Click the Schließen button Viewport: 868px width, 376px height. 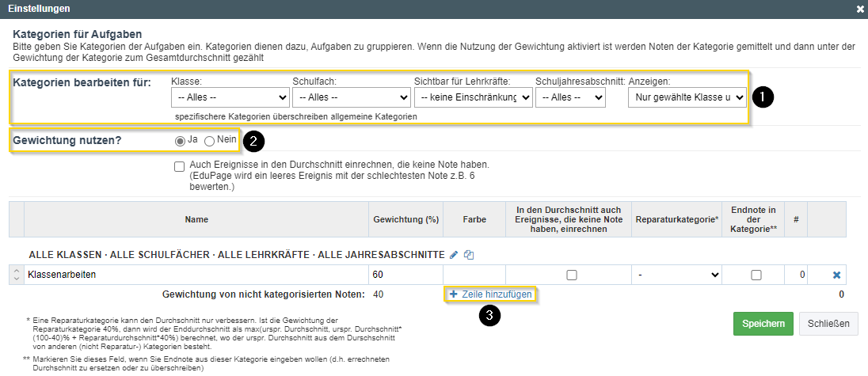click(x=828, y=324)
